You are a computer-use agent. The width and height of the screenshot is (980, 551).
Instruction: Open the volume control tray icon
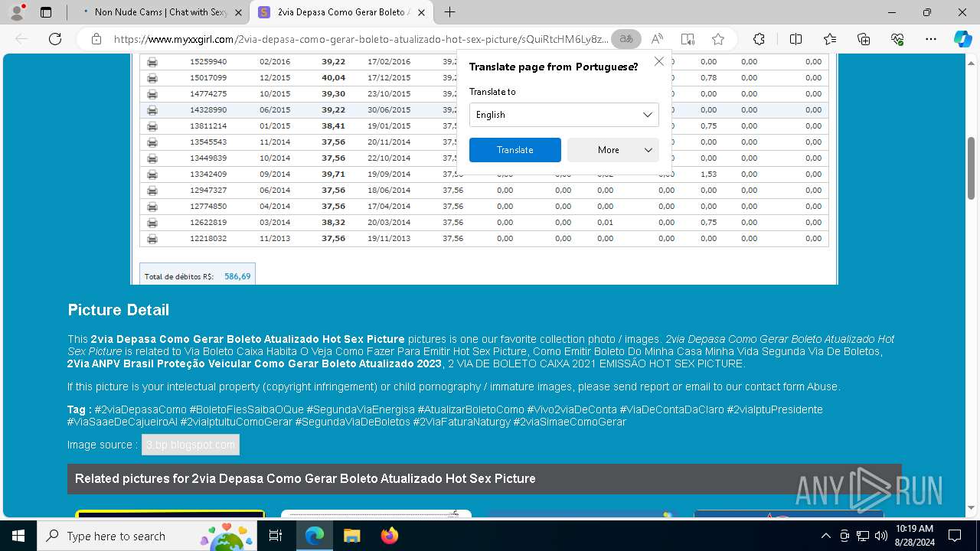pos(880,536)
